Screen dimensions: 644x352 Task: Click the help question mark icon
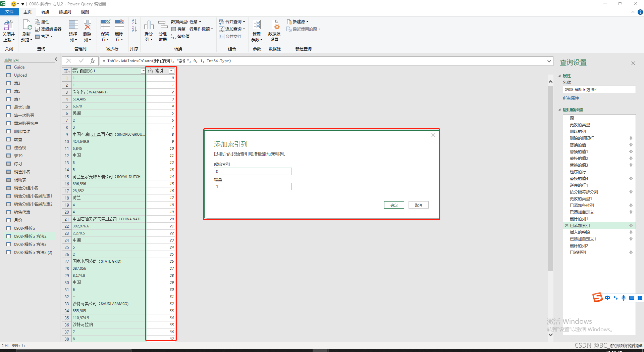640,12
